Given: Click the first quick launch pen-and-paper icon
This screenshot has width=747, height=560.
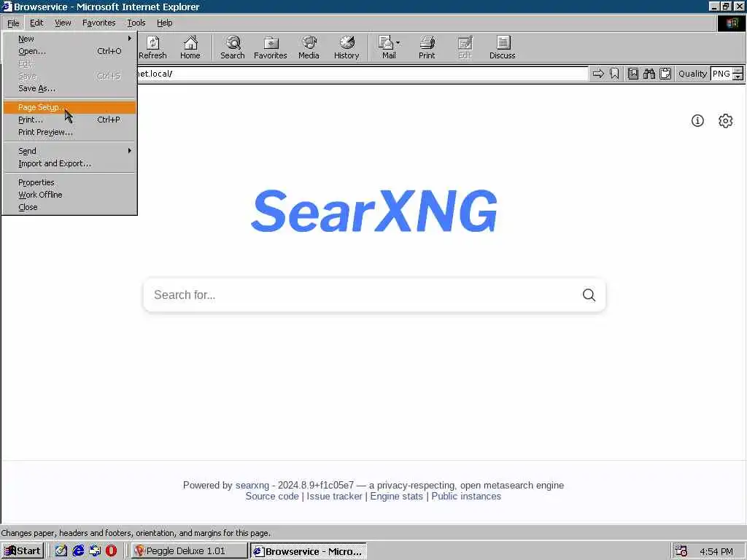Looking at the screenshot, I should point(61,551).
